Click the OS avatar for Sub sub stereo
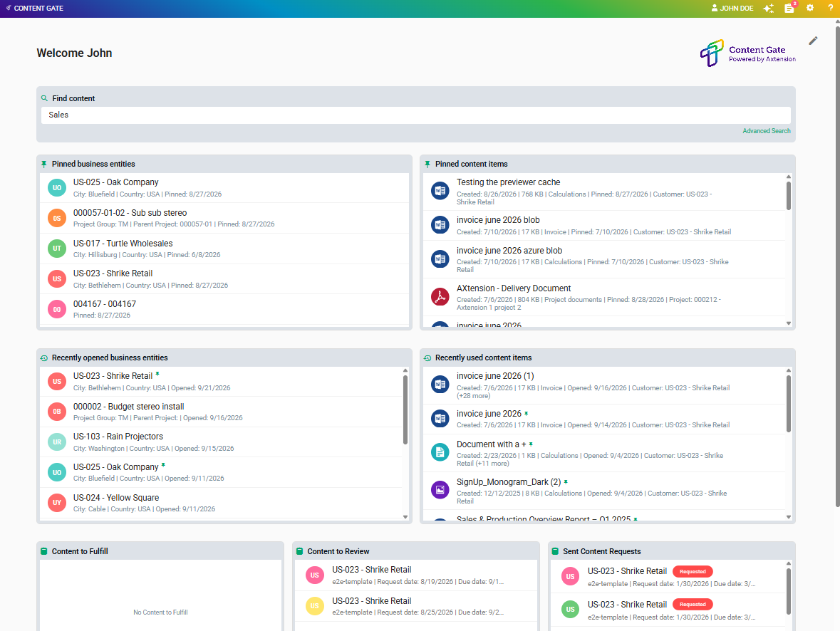 pos(57,219)
